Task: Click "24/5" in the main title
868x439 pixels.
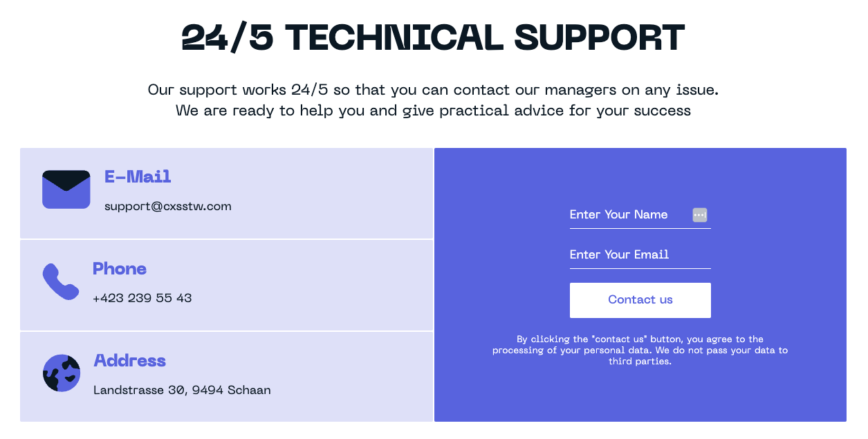Action: tap(227, 37)
